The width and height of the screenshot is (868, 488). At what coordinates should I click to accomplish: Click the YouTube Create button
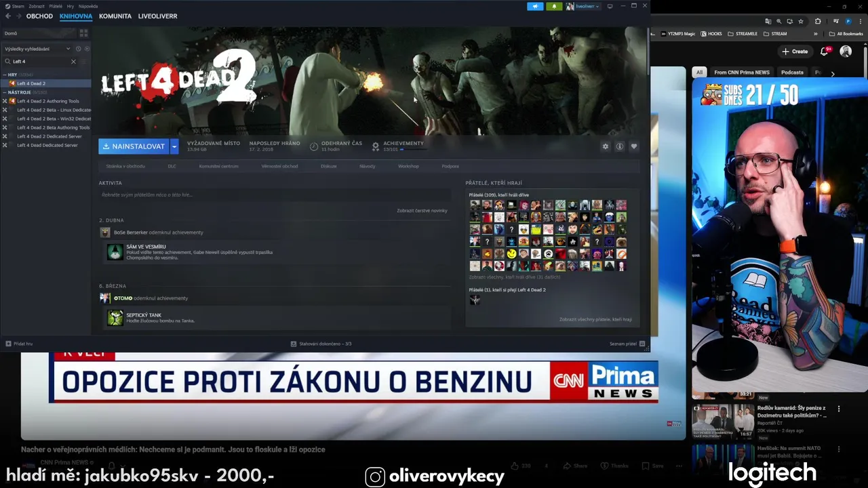pos(795,52)
